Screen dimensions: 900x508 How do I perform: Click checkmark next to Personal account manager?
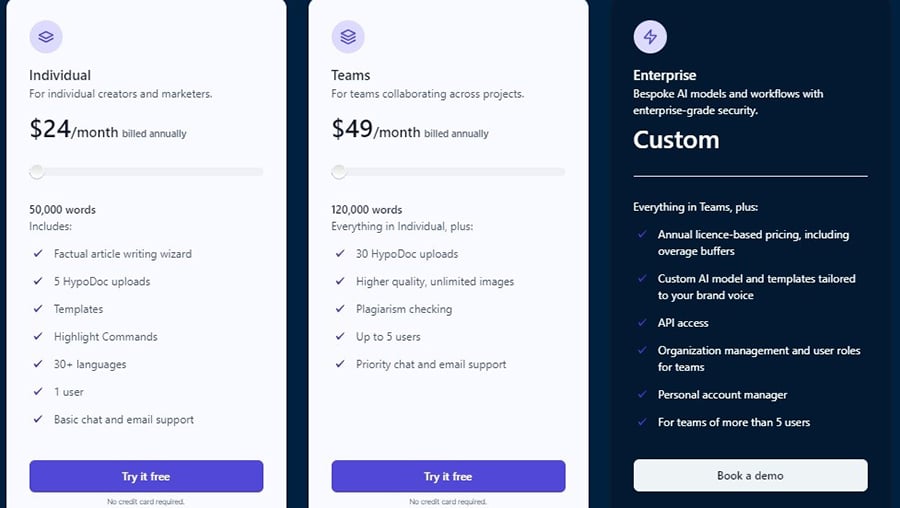point(642,395)
